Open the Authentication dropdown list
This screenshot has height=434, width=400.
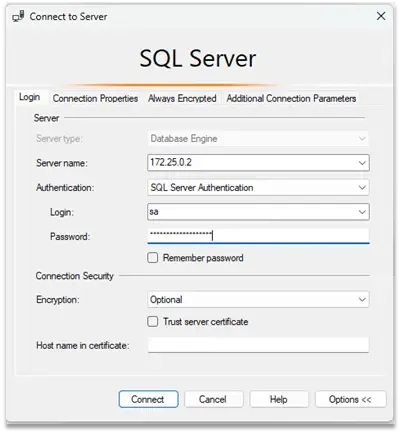tap(258, 187)
